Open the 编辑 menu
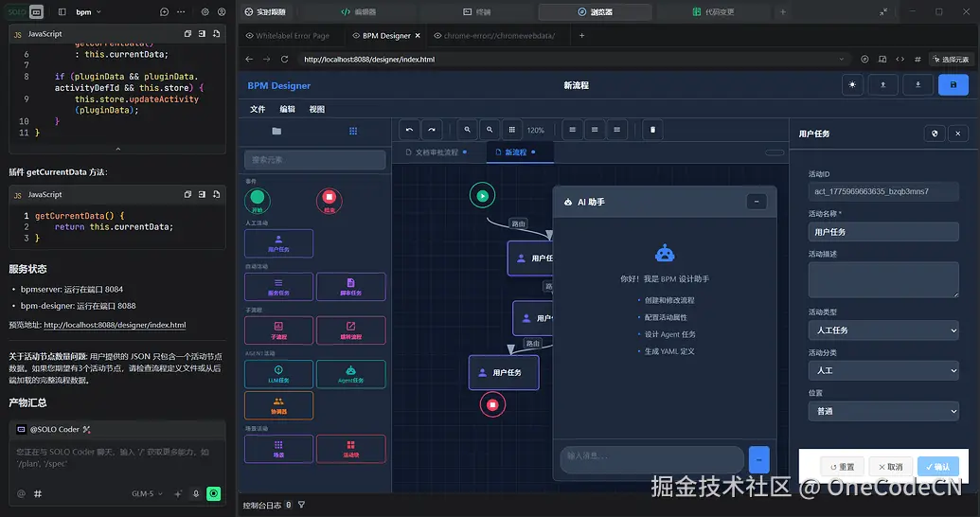This screenshot has width=980, height=517. click(288, 110)
